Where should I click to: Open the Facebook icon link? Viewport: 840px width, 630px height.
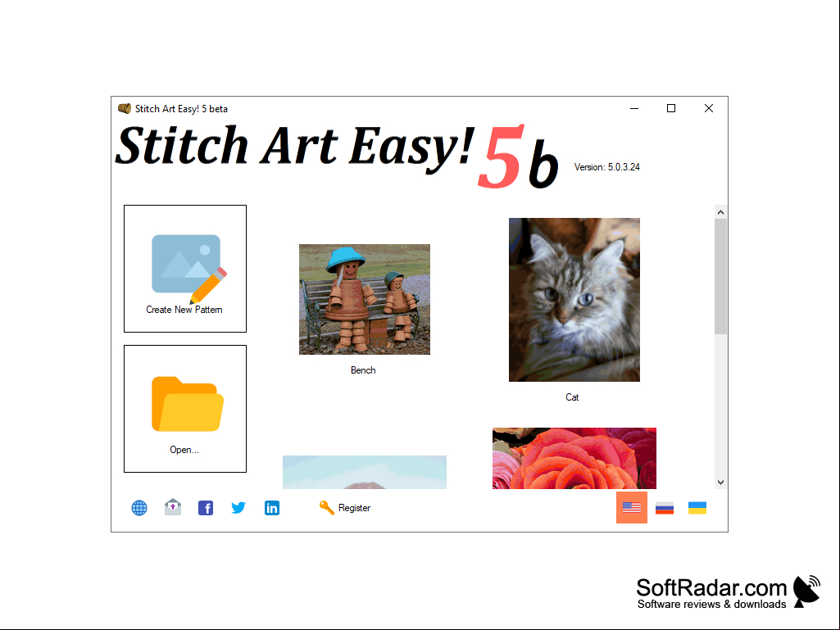[206, 508]
